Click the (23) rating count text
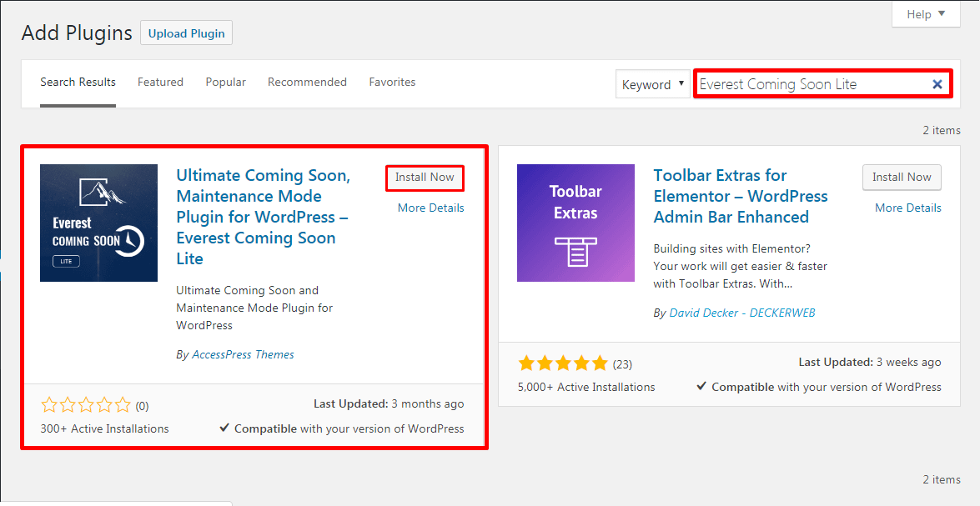 (x=622, y=363)
